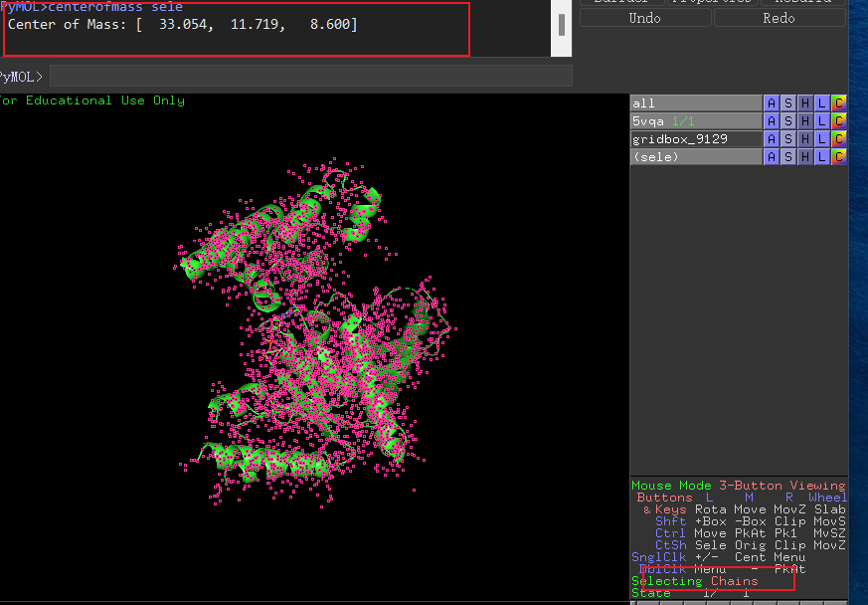
Task: Open the Show menu for gridbox_9129
Action: coord(788,139)
